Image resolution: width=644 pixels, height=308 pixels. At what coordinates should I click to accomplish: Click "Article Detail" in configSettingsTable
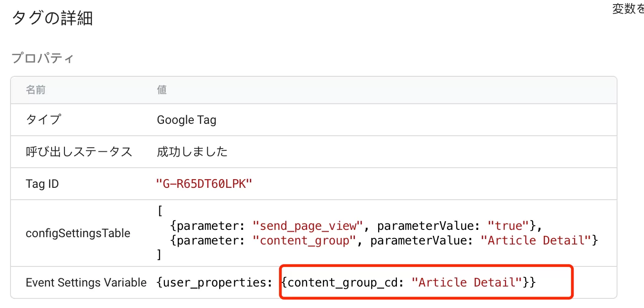coord(536,240)
